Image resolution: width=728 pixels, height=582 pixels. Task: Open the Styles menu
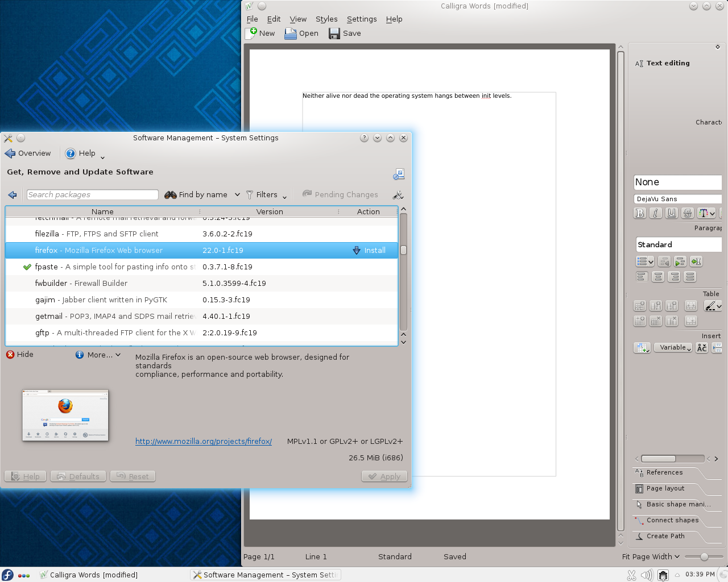[326, 19]
